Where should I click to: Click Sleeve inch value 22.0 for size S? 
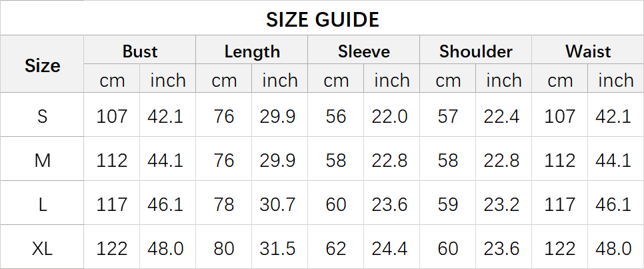pyautogui.click(x=392, y=116)
